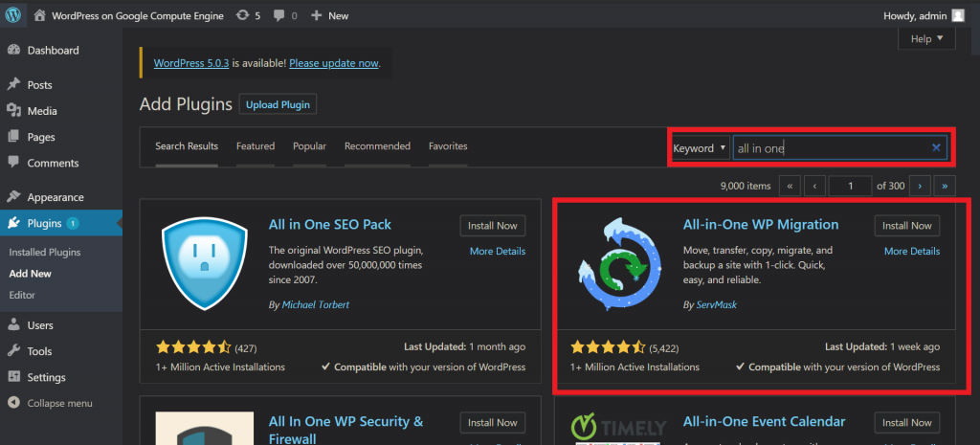The height and width of the screenshot is (445, 980).
Task: Click the Dashboard gauge icon
Action: coord(13,51)
